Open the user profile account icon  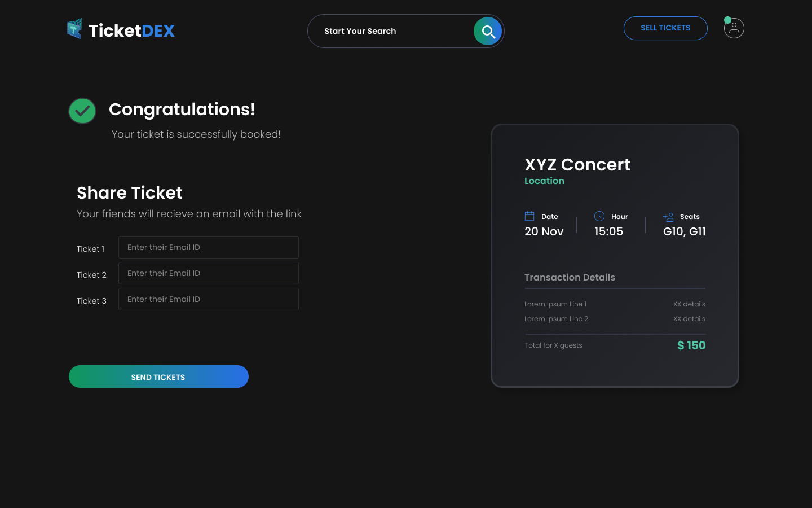(734, 28)
